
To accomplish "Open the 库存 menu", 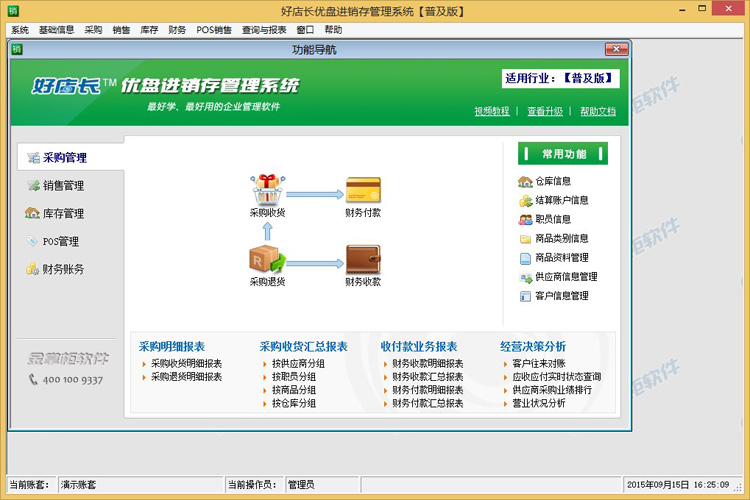I will pyautogui.click(x=149, y=30).
